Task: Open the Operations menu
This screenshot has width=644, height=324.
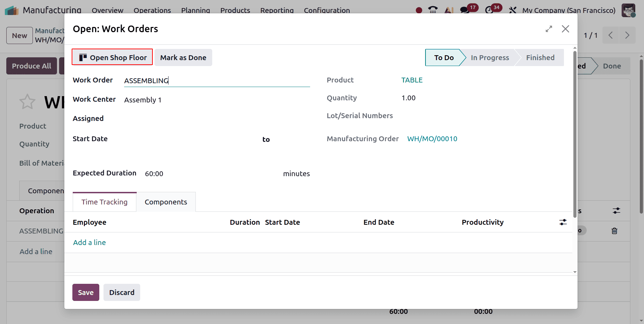Action: coord(152,10)
